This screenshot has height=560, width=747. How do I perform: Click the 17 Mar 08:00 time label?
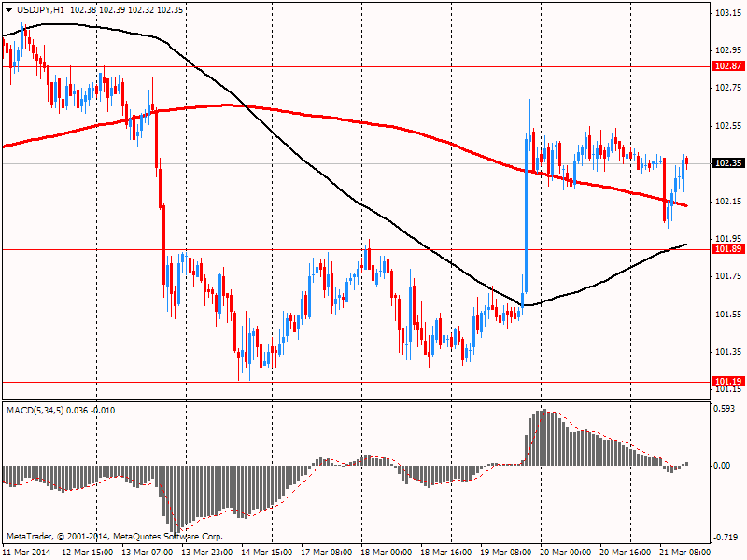(326, 553)
